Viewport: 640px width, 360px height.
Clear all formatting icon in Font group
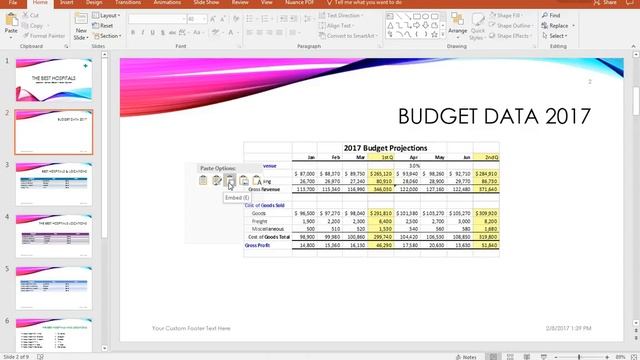coord(236,19)
